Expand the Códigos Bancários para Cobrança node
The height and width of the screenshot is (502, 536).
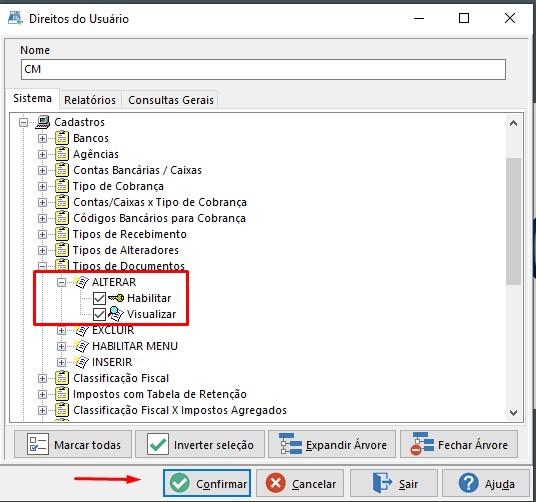(x=42, y=218)
